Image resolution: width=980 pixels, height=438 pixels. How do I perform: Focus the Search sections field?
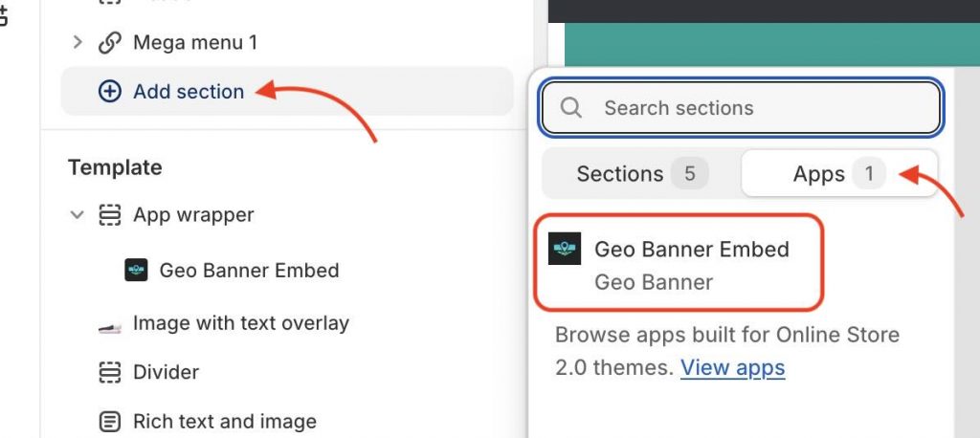(x=741, y=107)
